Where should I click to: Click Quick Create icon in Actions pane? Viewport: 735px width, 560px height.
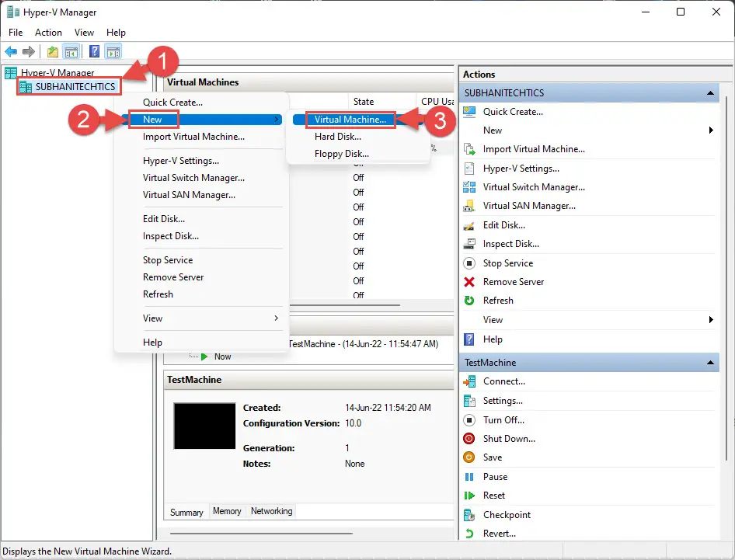coord(469,112)
